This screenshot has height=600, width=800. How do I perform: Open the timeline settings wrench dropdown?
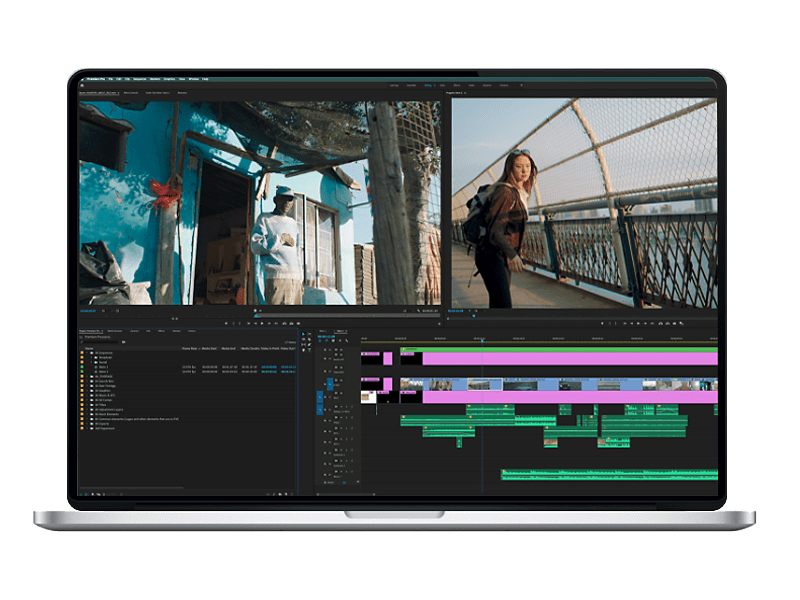tap(346, 340)
